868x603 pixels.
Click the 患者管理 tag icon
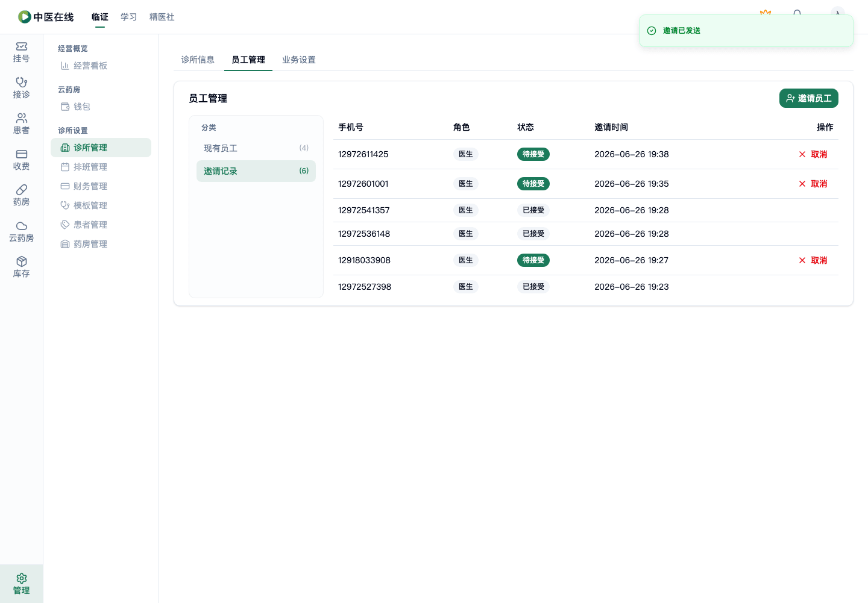click(65, 225)
